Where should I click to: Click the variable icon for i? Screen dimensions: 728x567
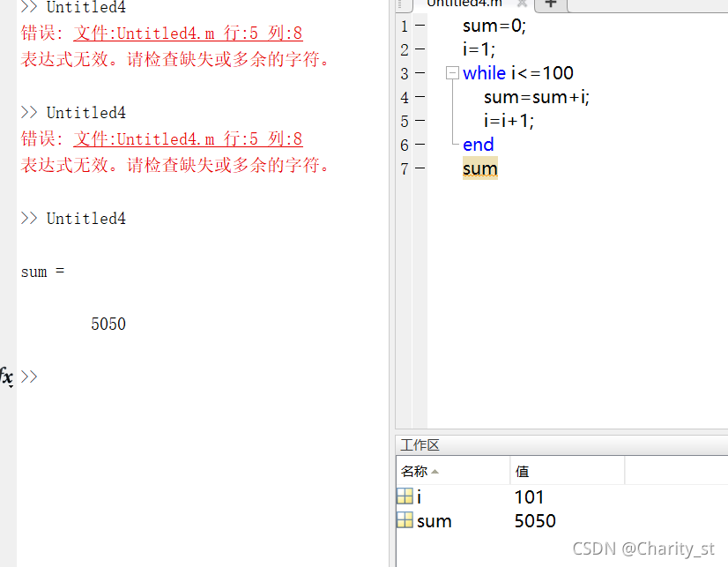(405, 497)
